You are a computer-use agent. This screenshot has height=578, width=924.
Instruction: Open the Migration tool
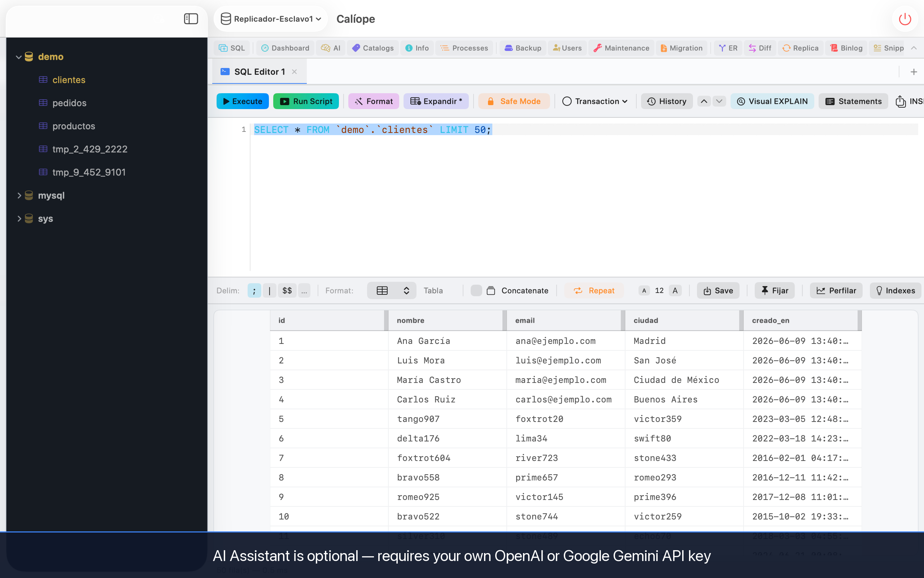click(681, 48)
